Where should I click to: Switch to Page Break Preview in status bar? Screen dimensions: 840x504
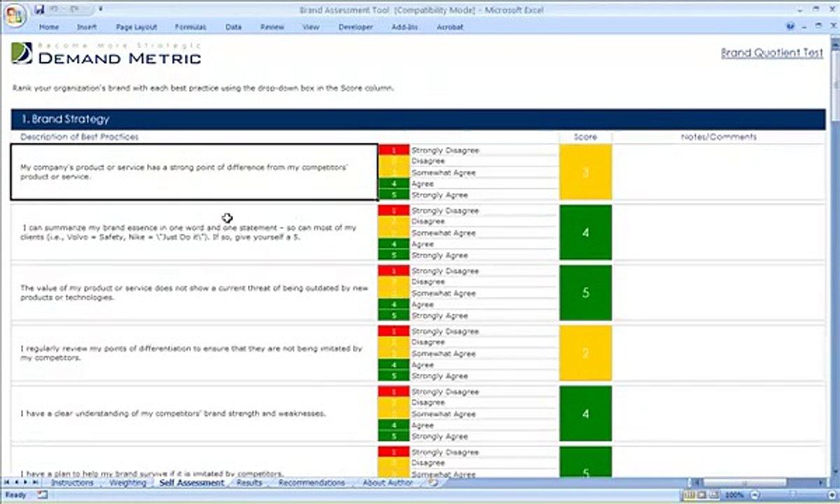(714, 495)
